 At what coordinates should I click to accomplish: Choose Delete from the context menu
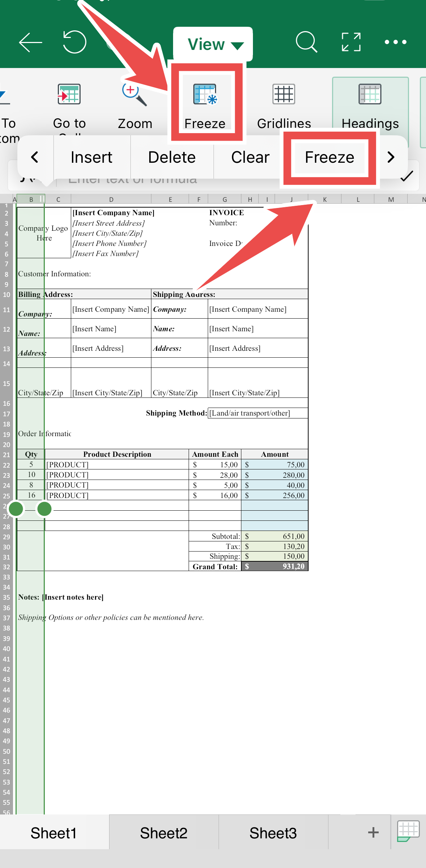[x=172, y=157]
